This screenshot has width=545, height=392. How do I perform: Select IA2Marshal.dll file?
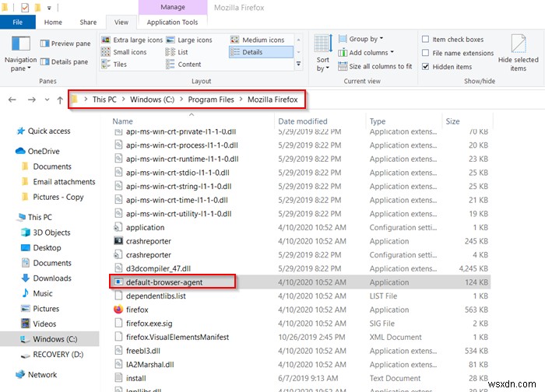coord(149,365)
